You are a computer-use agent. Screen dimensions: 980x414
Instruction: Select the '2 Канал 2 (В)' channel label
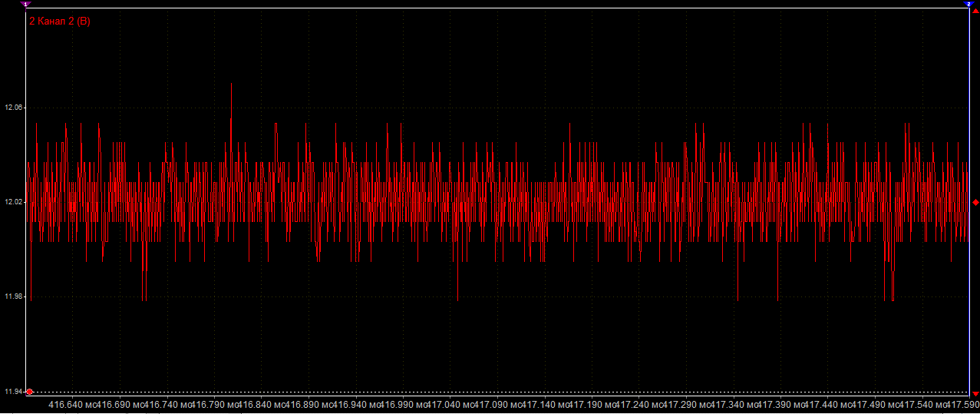pos(60,22)
